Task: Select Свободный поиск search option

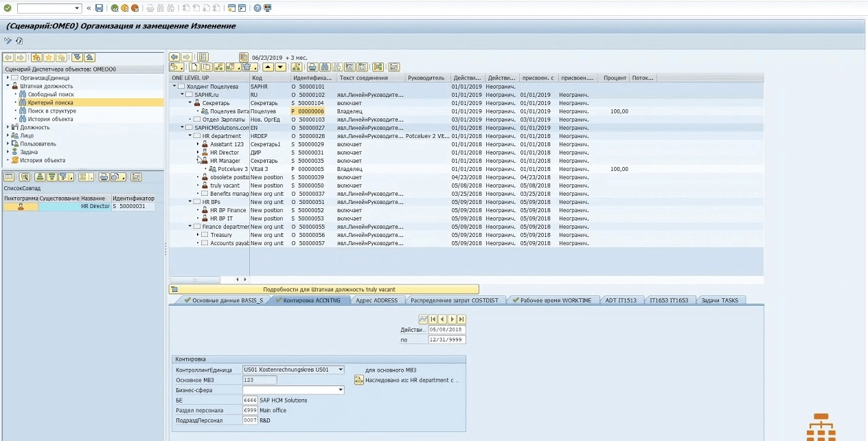Action: (51, 94)
